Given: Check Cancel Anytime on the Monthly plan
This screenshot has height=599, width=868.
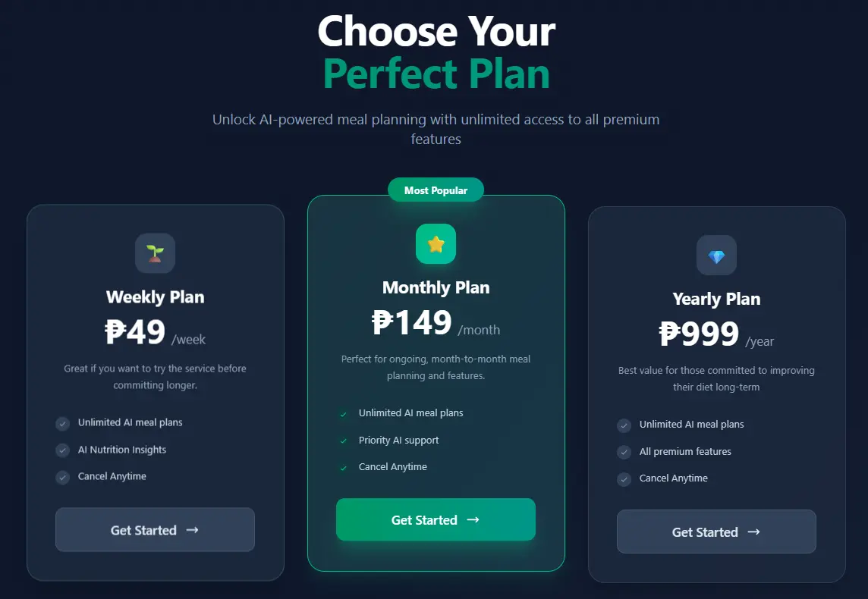Looking at the screenshot, I should pyautogui.click(x=343, y=468).
